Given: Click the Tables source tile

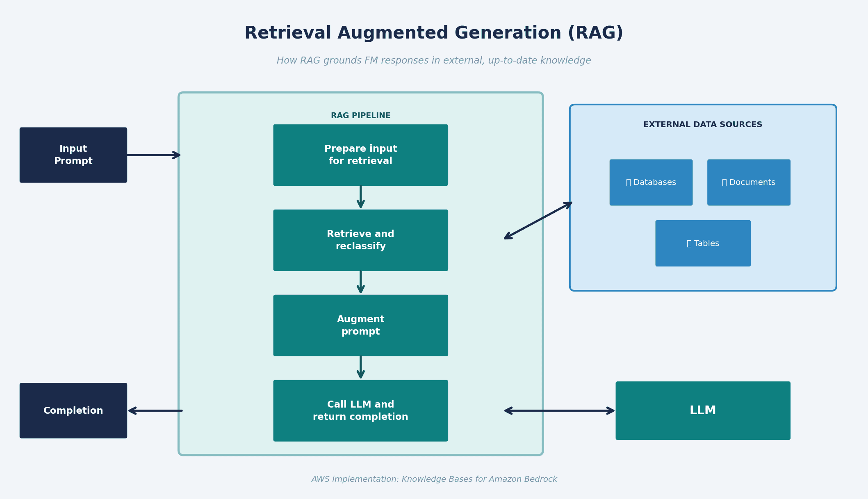Looking at the screenshot, I should [703, 243].
